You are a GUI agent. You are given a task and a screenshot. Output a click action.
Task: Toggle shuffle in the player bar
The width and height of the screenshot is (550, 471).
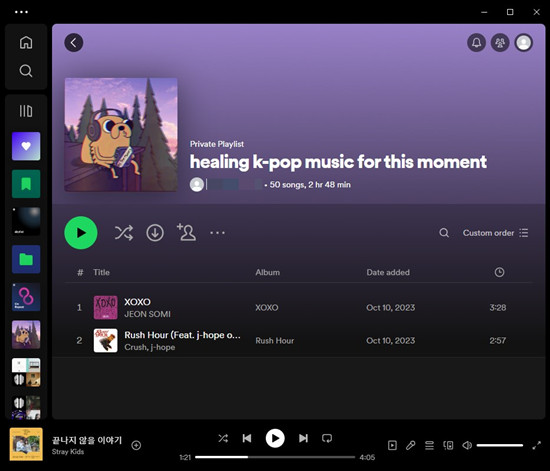tap(223, 438)
